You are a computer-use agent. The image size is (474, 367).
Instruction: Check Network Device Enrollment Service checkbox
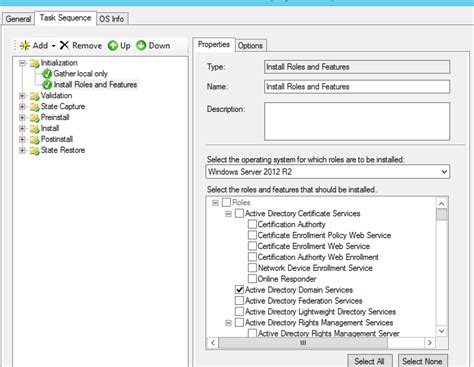[252, 268]
